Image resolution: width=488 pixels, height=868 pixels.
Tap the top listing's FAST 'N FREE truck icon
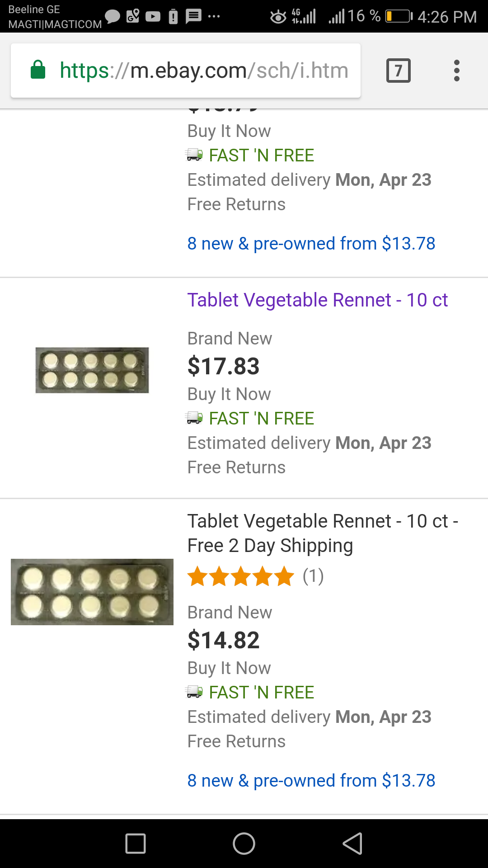(x=194, y=155)
